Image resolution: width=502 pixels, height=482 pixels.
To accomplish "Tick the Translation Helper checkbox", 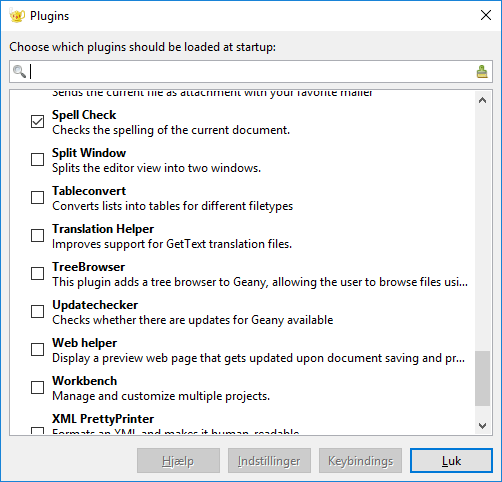I will 37,235.
